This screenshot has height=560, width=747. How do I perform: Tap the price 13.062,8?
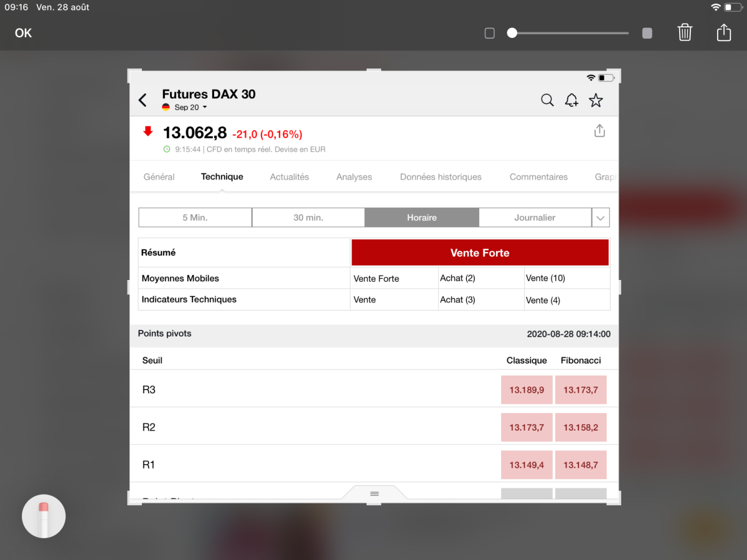coord(195,133)
